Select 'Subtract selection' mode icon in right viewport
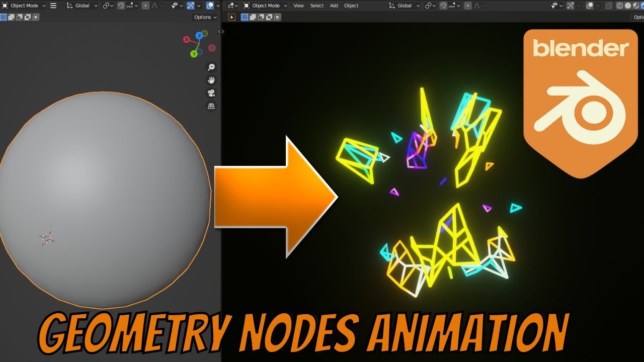Viewport: 644px width, 362px height. (x=261, y=17)
